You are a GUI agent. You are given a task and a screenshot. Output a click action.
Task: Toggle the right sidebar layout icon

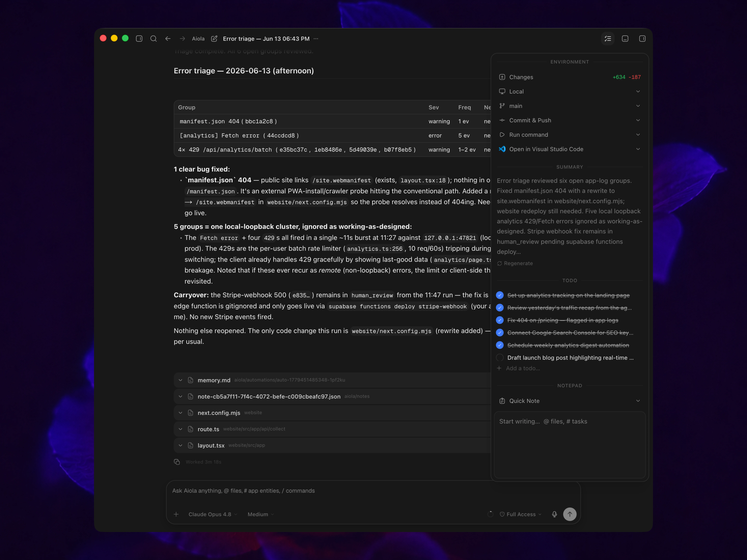point(642,39)
